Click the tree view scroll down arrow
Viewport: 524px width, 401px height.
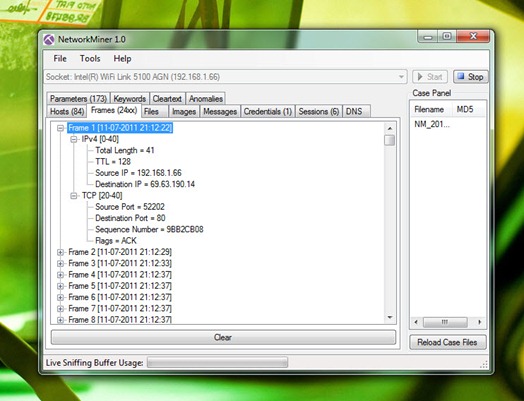(x=390, y=317)
